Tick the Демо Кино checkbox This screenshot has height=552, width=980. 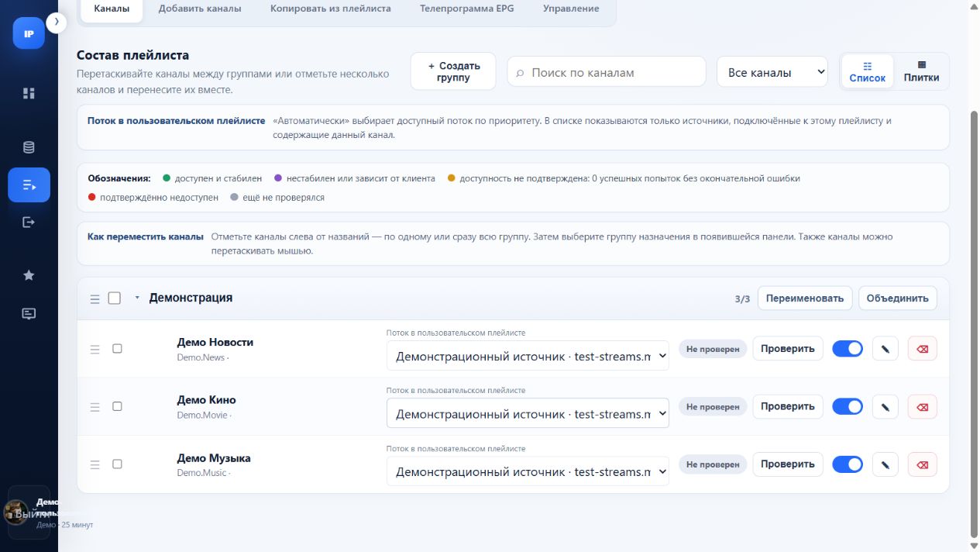(117, 406)
